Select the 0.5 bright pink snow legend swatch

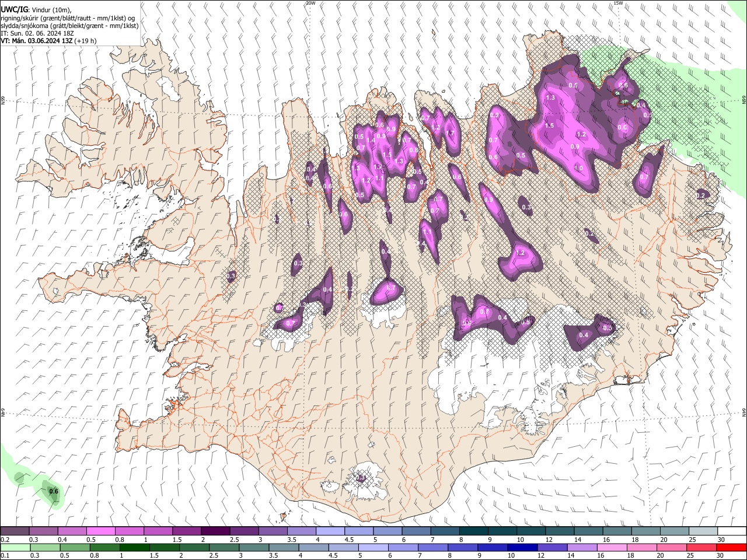click(x=100, y=531)
